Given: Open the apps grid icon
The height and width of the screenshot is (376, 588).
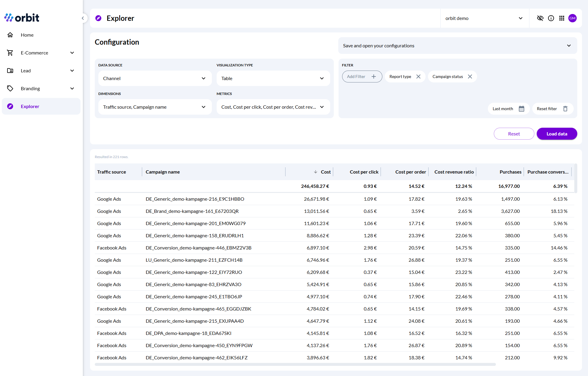Looking at the screenshot, I should pos(562,18).
